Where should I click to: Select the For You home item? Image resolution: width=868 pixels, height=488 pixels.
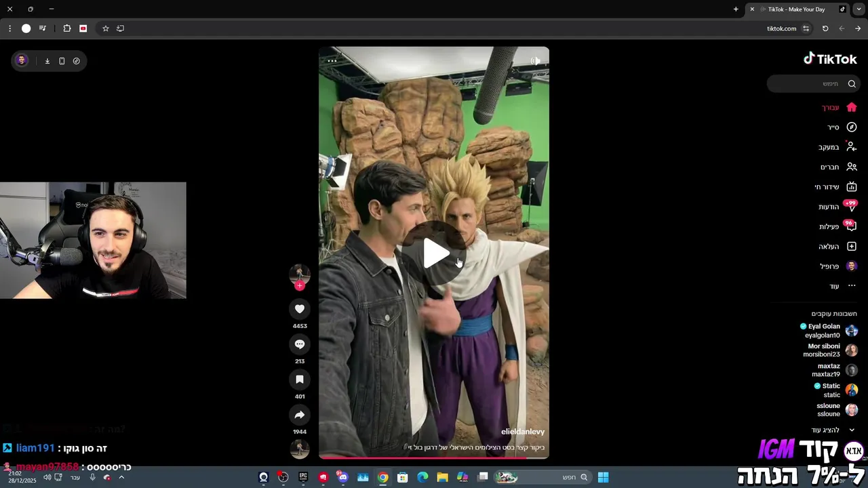pyautogui.click(x=840, y=107)
